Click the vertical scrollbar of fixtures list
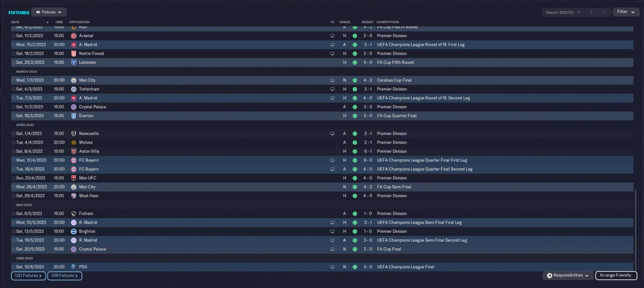This screenshot has width=644, height=288. 635,230
